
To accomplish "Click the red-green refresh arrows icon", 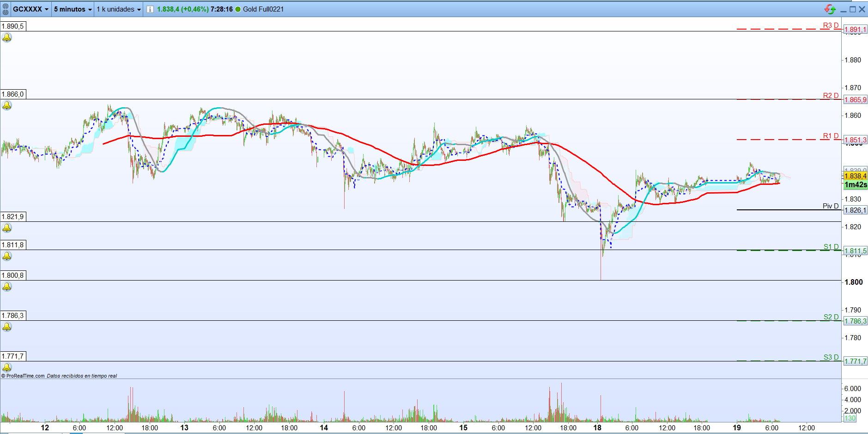I will pos(830,9).
